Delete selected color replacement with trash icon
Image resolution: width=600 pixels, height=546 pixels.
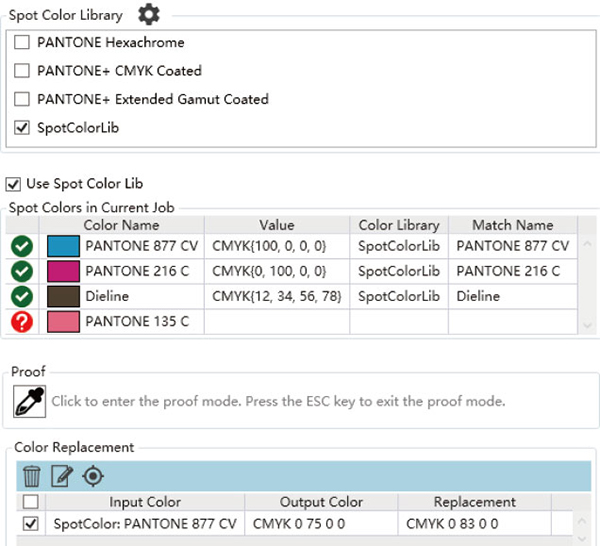click(x=31, y=476)
